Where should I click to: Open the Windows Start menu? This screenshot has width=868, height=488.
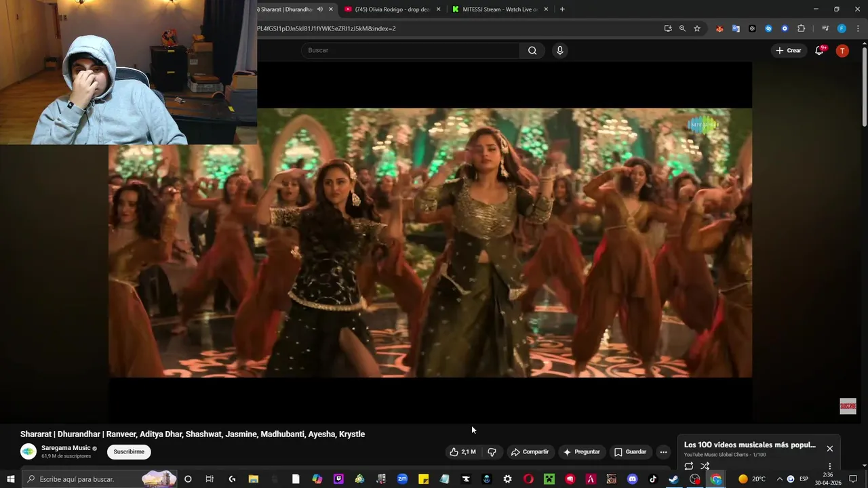pos(10,479)
